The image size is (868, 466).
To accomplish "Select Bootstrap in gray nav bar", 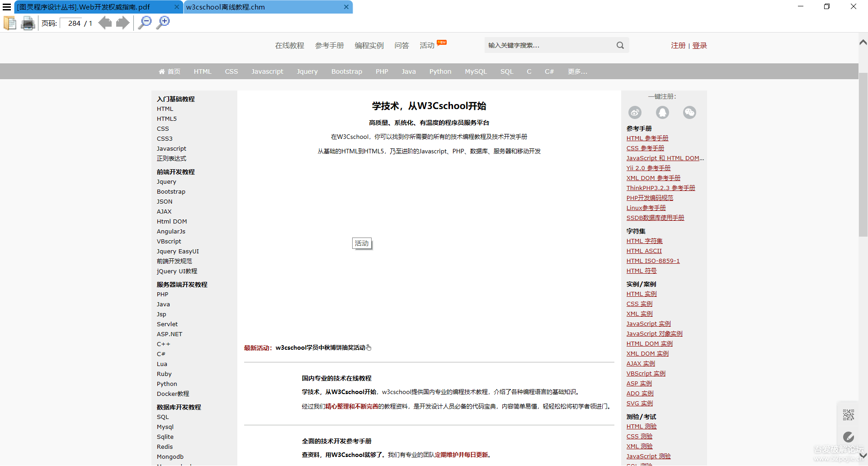I will [x=347, y=71].
